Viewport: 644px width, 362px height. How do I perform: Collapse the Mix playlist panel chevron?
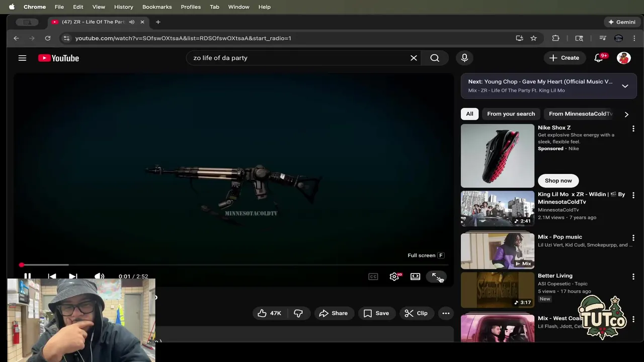pyautogui.click(x=625, y=86)
